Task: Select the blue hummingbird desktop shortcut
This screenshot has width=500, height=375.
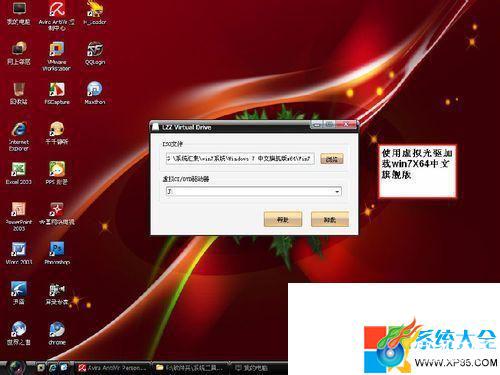Action: 19,293
